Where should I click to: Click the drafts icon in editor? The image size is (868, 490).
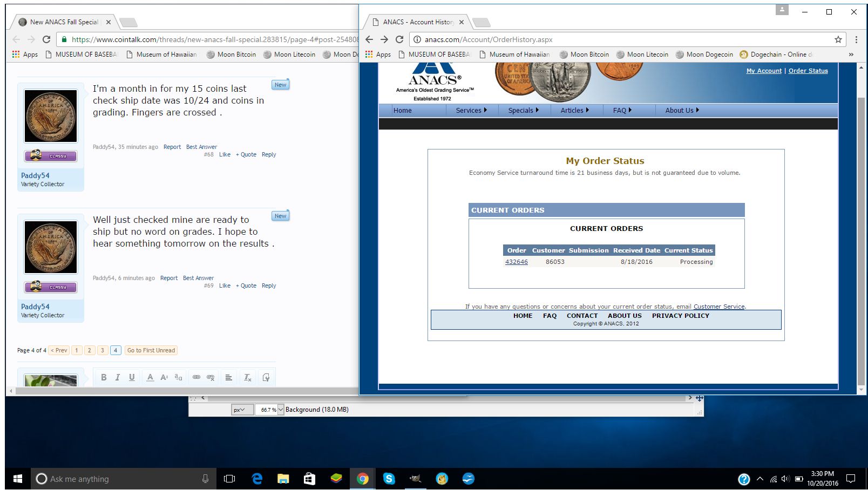coord(266,377)
